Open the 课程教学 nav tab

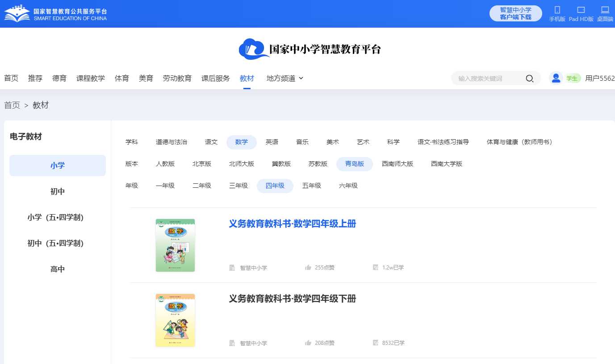pos(91,78)
